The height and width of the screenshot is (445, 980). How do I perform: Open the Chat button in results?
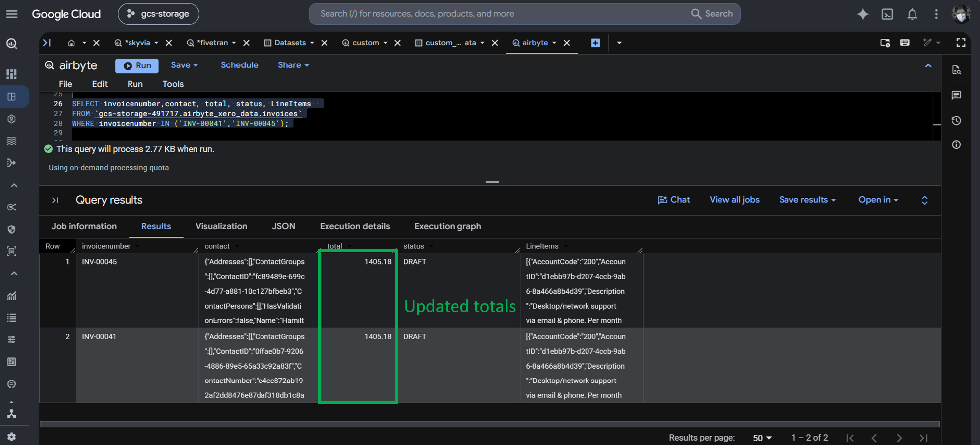coord(674,200)
